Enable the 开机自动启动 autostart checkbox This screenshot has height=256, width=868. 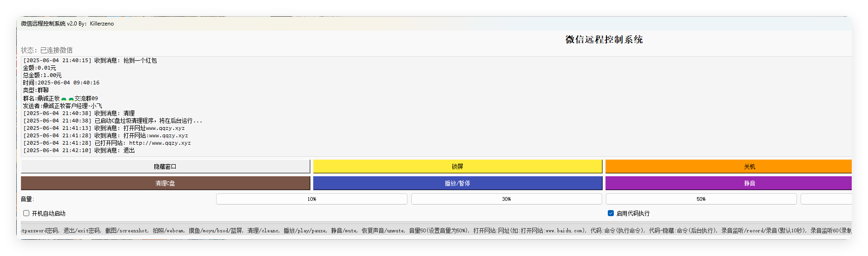tap(26, 213)
